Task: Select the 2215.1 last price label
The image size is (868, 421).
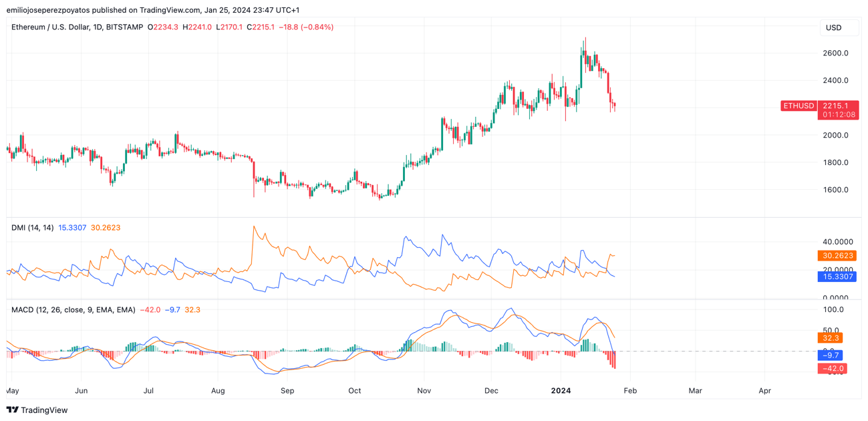Action: [836, 106]
